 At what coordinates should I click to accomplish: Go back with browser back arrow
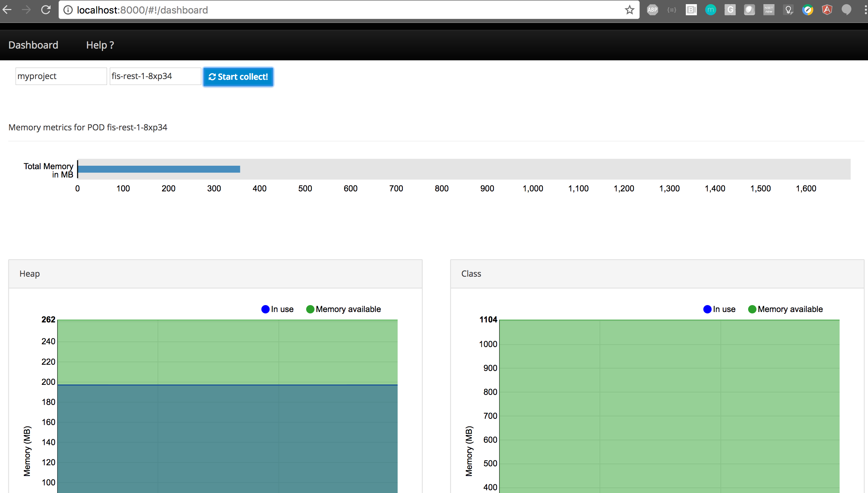click(7, 10)
